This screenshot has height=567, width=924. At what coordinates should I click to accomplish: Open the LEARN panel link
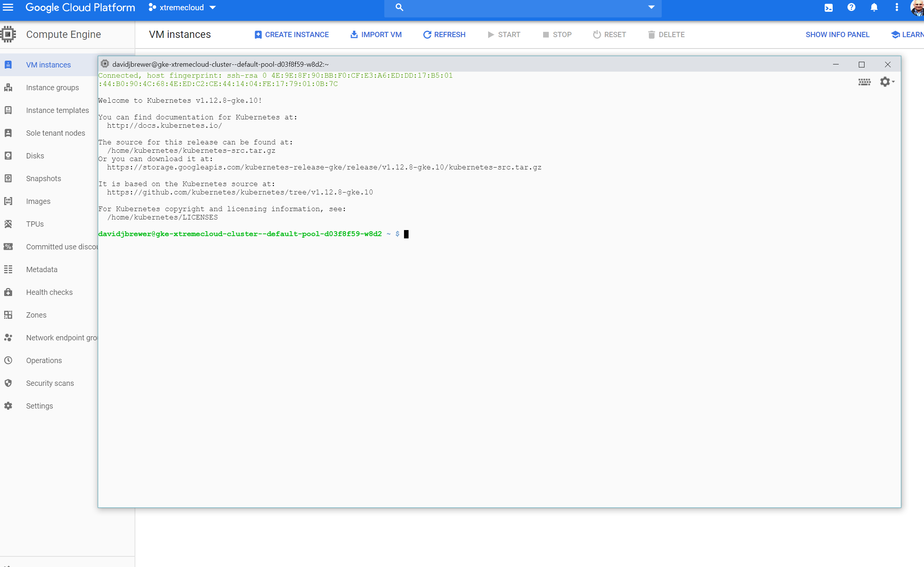907,34
